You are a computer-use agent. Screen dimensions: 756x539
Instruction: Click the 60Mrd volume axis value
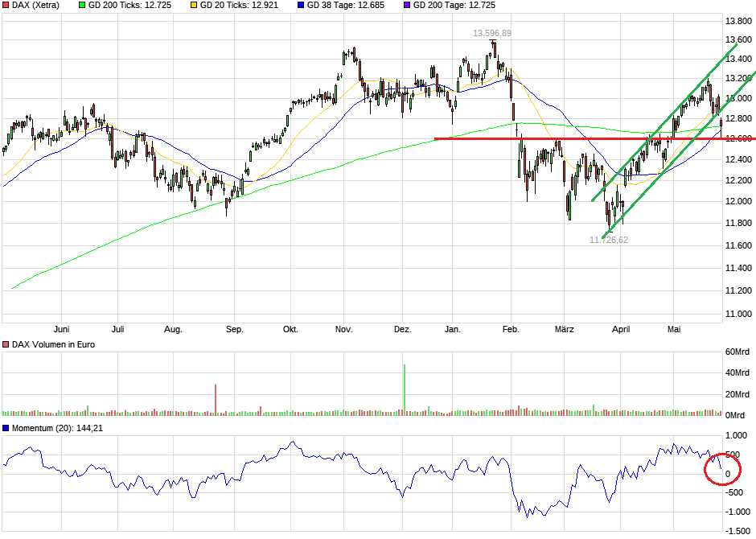pos(738,352)
